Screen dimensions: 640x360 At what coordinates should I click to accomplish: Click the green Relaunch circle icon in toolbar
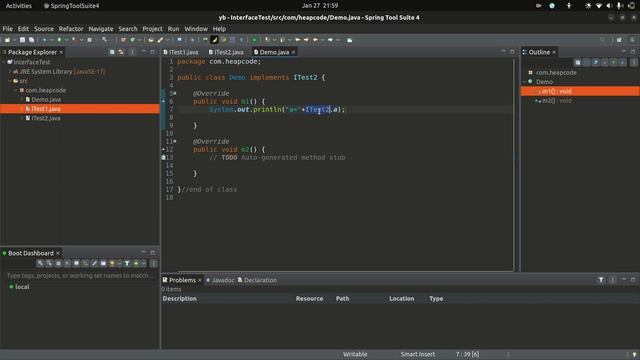click(x=254, y=40)
